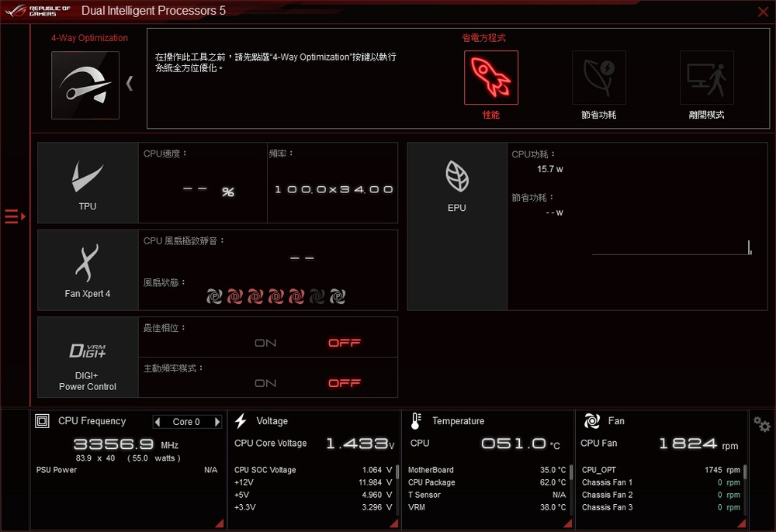Click the 4-Way Optimization gauge icon

click(x=85, y=85)
